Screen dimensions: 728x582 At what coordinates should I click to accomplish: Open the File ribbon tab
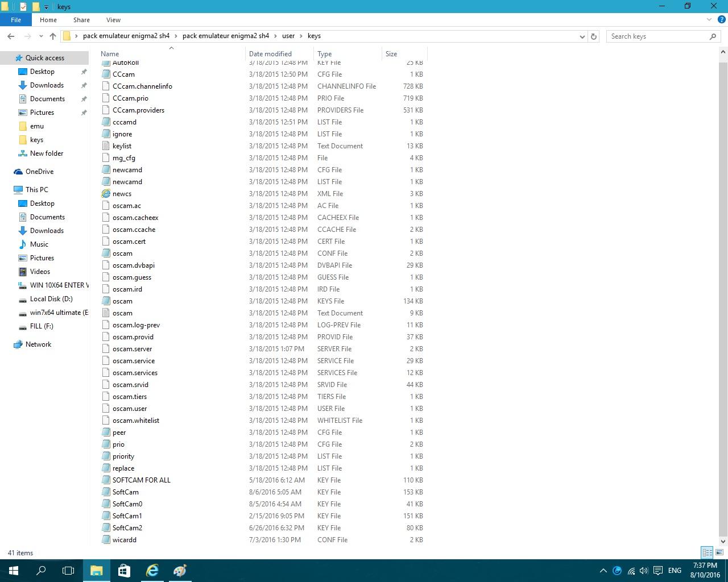[16, 20]
